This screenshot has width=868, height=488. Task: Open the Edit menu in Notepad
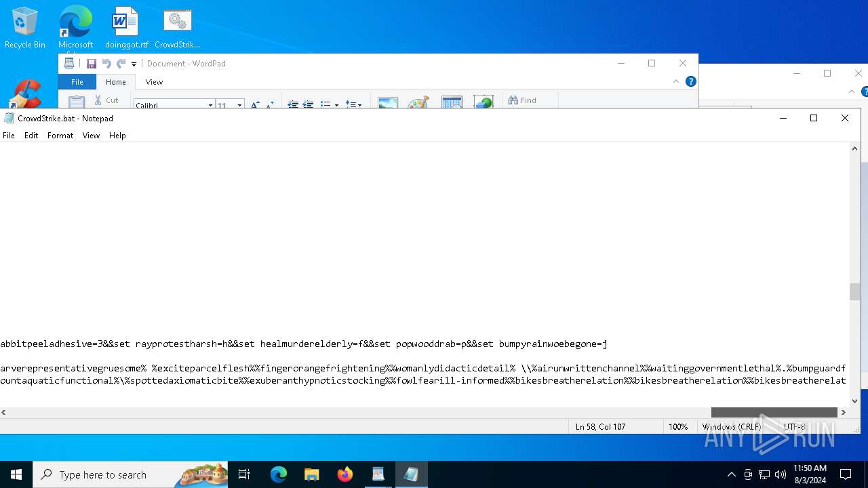pyautogui.click(x=31, y=136)
